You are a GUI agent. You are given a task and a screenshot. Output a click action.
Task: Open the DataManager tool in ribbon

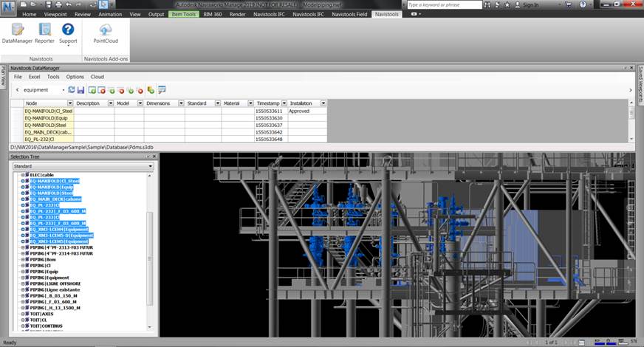[17, 32]
